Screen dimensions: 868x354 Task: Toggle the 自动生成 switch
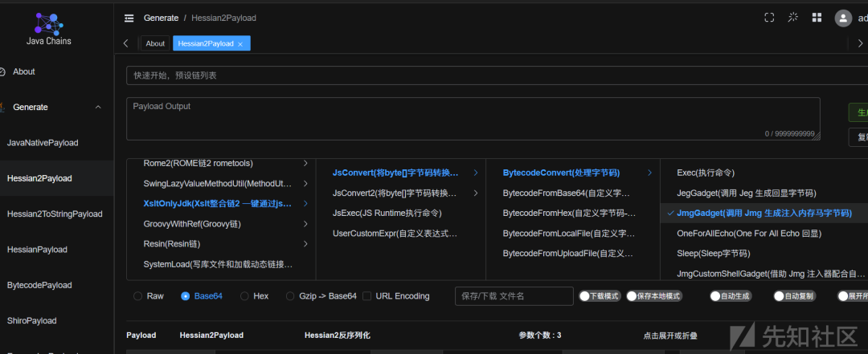click(731, 296)
